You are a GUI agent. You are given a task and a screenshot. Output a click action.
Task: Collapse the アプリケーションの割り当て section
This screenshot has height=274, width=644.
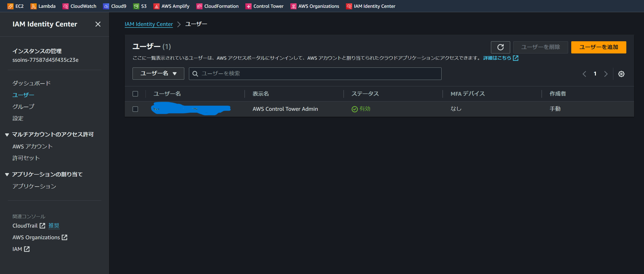(x=7, y=174)
